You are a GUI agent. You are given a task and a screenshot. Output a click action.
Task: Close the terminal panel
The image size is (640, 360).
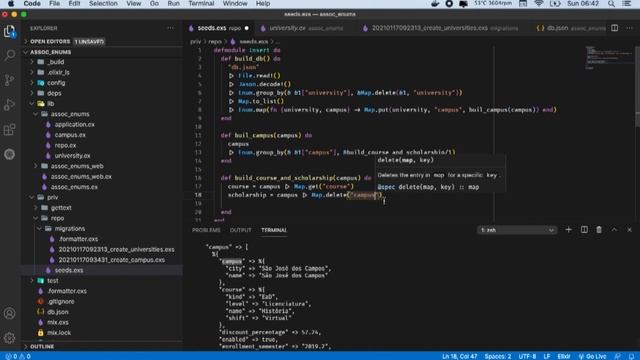[629, 230]
